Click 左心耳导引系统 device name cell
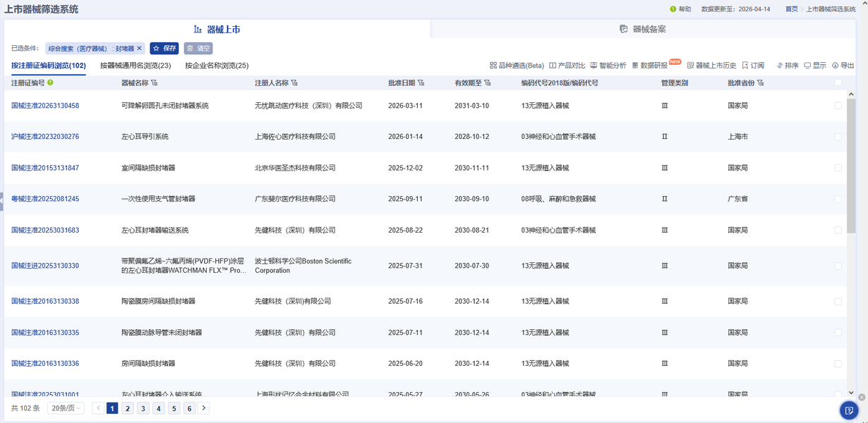The width and height of the screenshot is (868, 423). pos(145,137)
